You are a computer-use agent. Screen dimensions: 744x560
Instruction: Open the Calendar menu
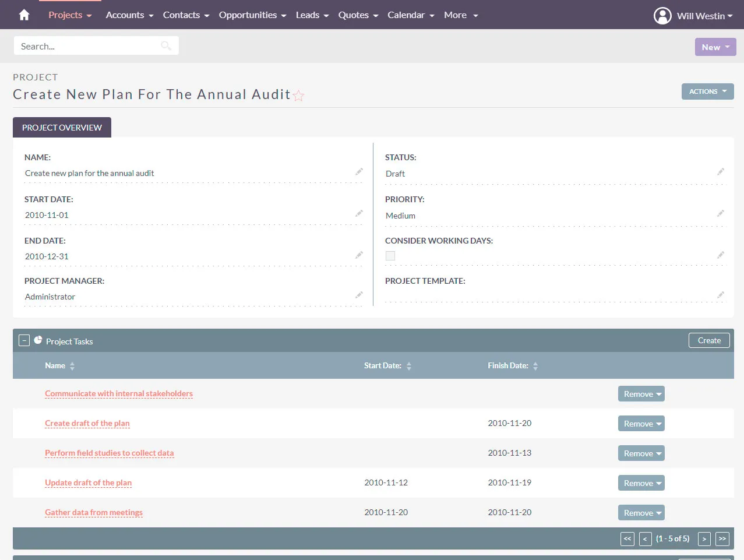click(411, 15)
